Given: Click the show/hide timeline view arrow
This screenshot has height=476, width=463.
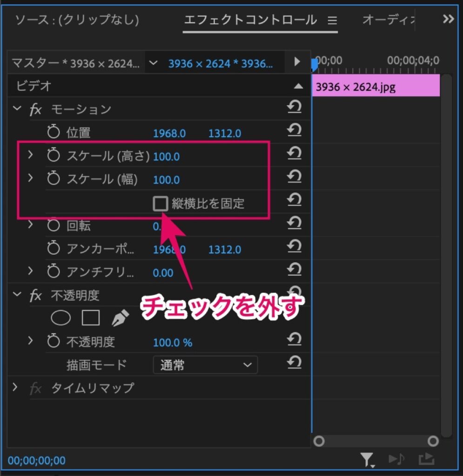Looking at the screenshot, I should (297, 62).
